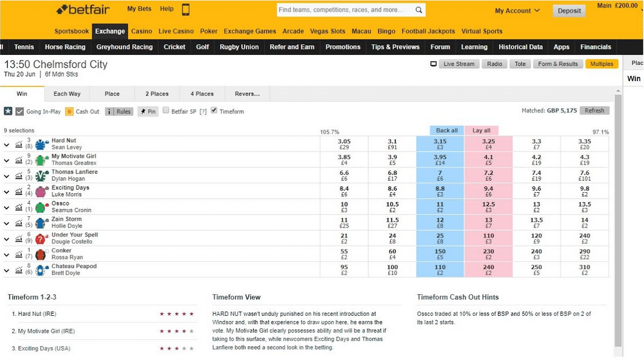The height and width of the screenshot is (362, 644).
Task: Click Under Your Spell question-mark silks icon
Action: [x=41, y=239]
